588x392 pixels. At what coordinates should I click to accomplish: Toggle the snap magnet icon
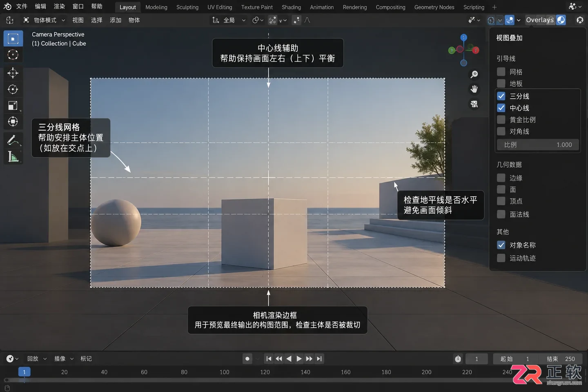273,20
